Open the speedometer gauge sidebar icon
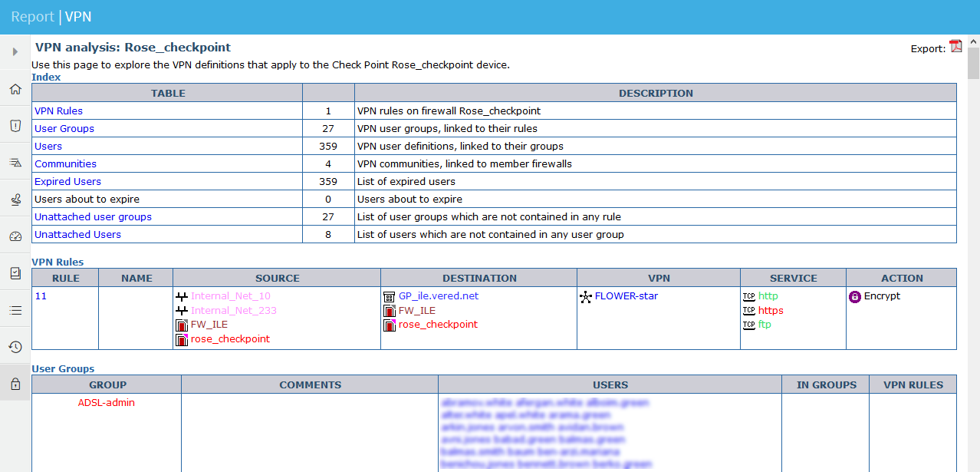 point(15,236)
